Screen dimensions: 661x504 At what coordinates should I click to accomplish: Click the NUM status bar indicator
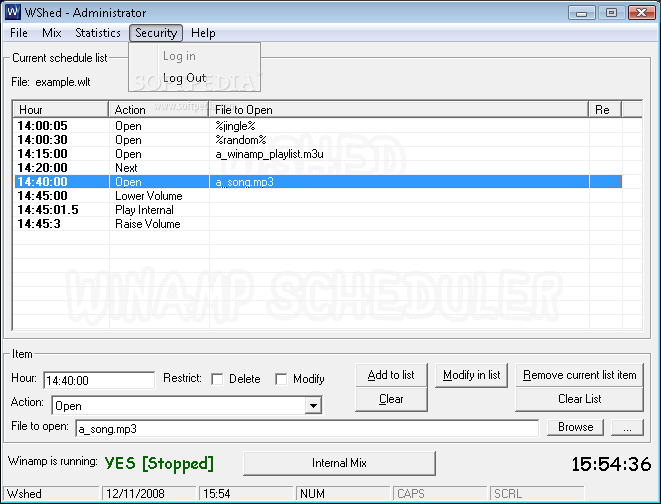[x=343, y=493]
